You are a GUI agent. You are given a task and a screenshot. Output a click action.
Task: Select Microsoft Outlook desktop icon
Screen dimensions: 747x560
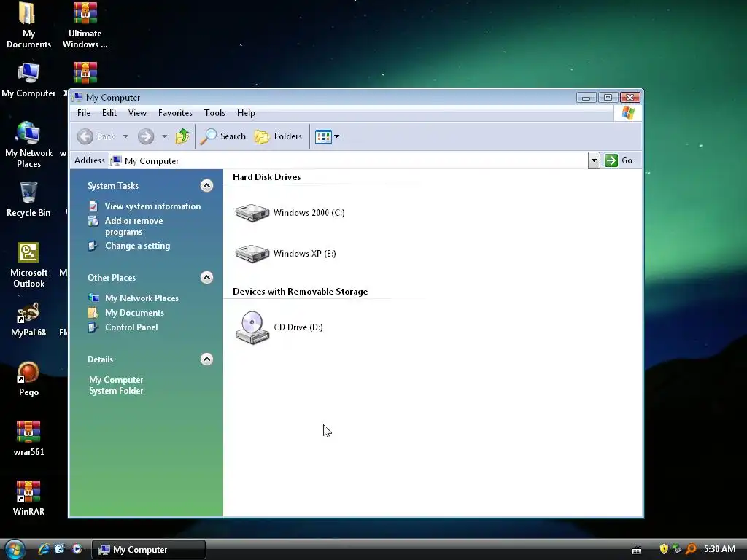28,265
